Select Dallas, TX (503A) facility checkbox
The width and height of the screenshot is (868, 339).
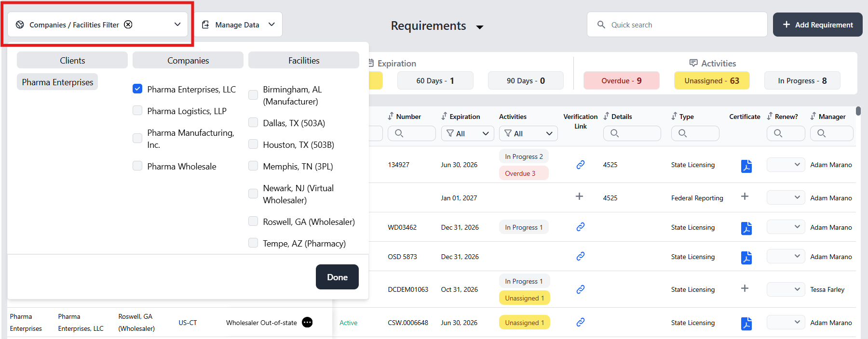(x=253, y=123)
